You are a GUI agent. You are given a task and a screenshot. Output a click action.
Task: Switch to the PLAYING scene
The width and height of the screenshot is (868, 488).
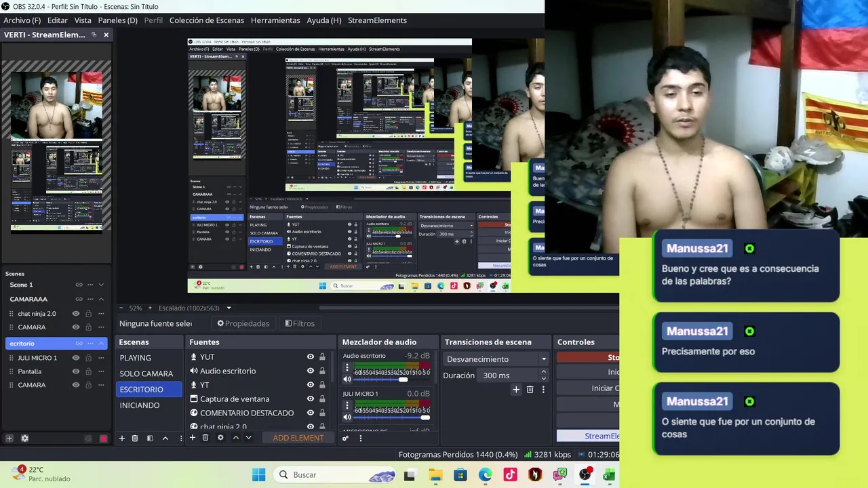pos(149,358)
